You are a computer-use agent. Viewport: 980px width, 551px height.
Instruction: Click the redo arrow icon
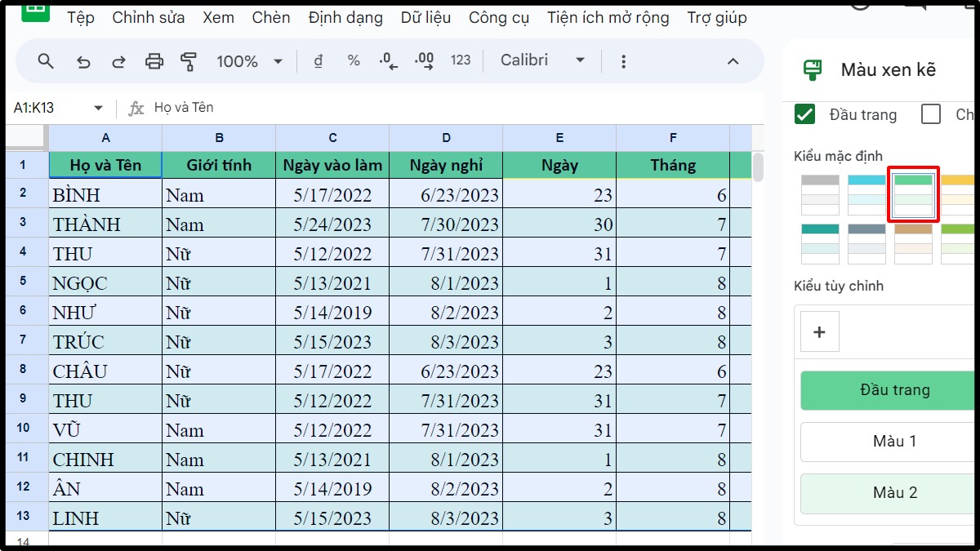pos(118,61)
